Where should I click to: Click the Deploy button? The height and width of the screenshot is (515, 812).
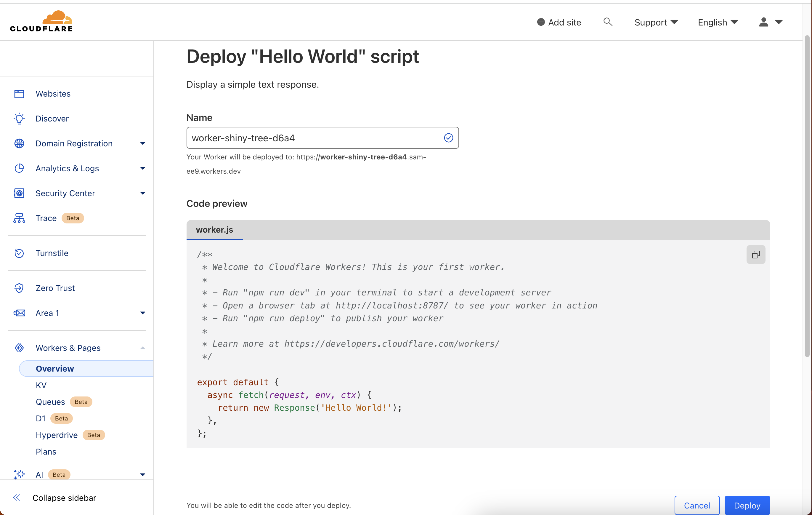click(x=747, y=505)
